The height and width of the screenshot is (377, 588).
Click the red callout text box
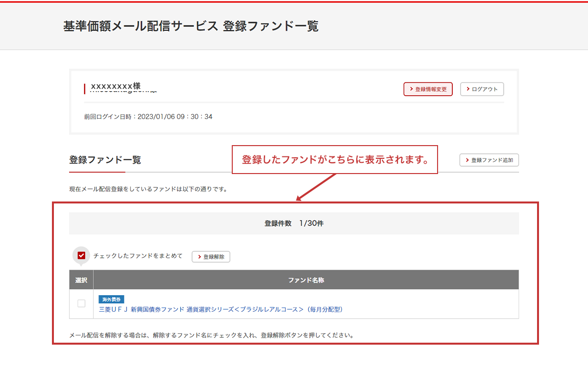point(335,160)
